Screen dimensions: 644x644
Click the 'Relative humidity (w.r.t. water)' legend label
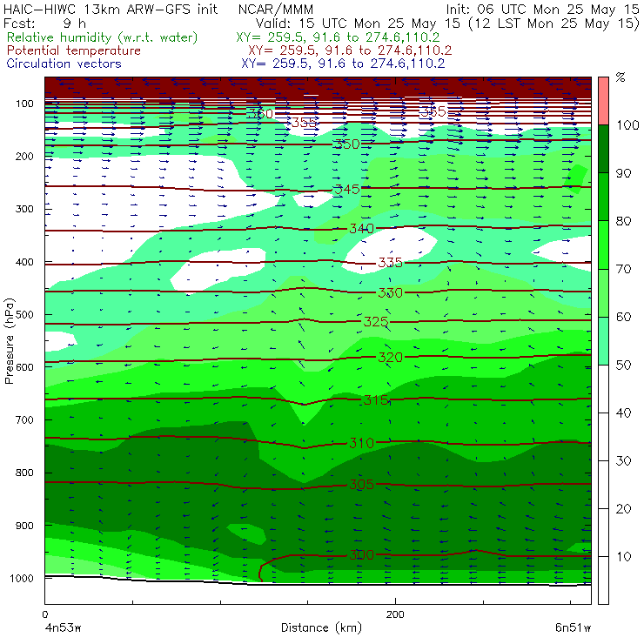point(103,37)
